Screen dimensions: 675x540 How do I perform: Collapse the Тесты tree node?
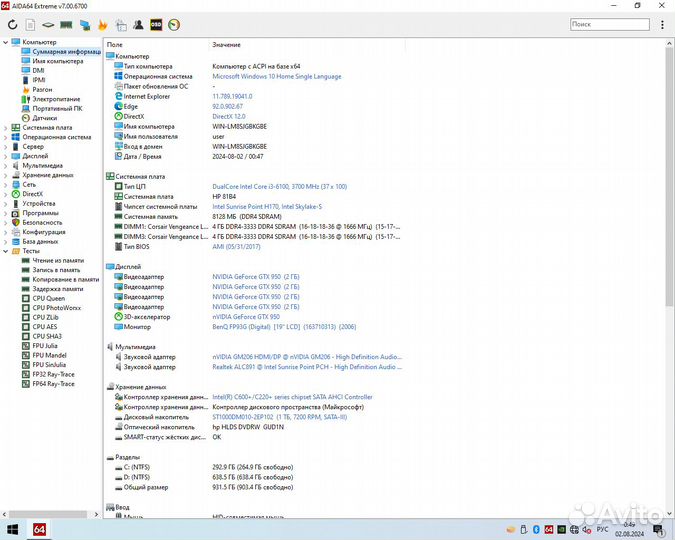[x=5, y=251]
